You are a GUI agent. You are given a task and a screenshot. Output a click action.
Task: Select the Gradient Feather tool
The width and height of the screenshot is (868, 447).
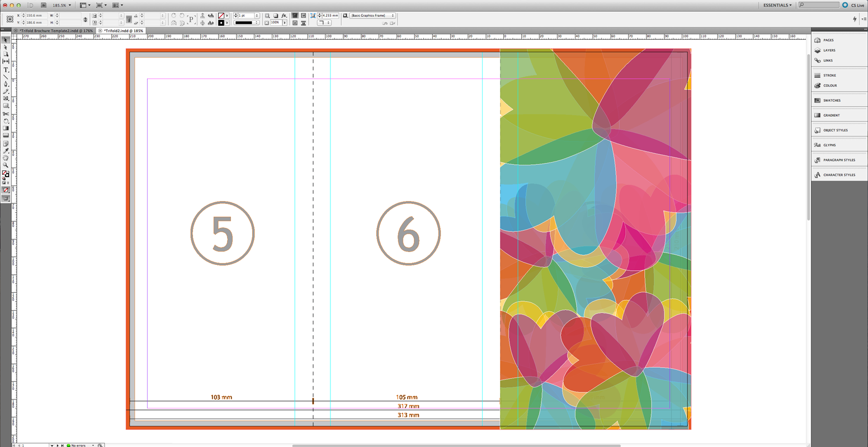pyautogui.click(x=6, y=135)
